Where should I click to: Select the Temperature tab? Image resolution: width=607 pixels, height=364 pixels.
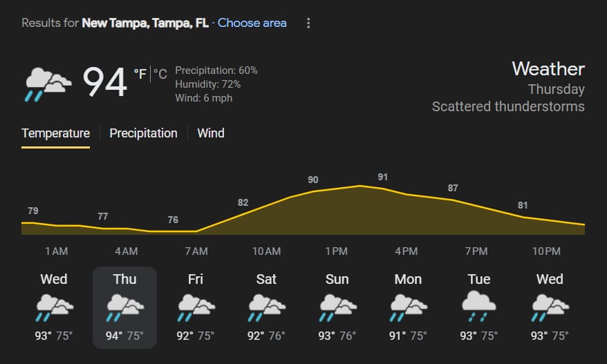[56, 133]
